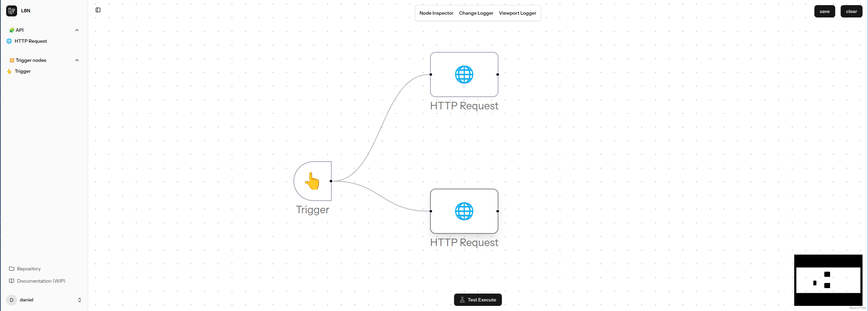The width and height of the screenshot is (868, 311).
Task: Select the edge to the lower HTTP Request
Action: [x=382, y=196]
